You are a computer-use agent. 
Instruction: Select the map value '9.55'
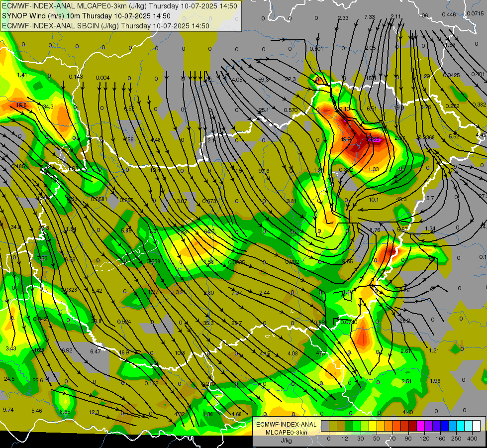click(347, 261)
